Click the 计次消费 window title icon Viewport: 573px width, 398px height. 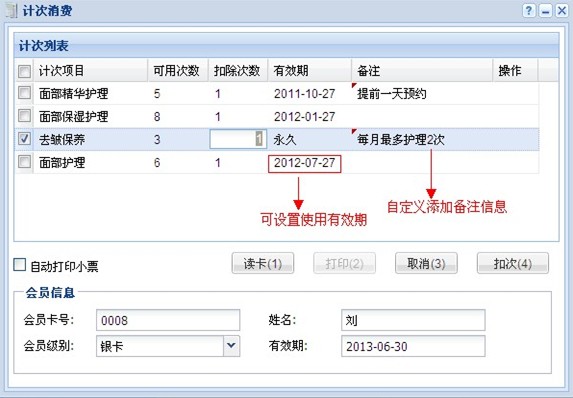pos(12,11)
